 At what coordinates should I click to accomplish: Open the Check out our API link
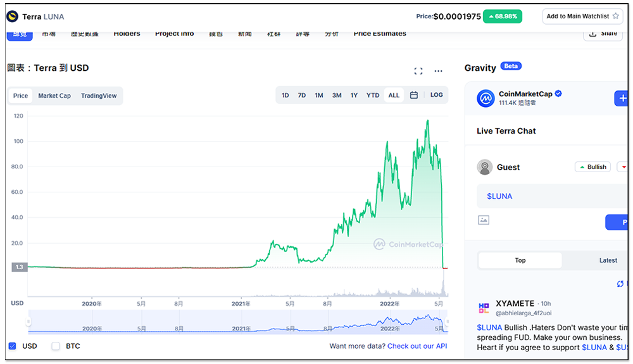(x=417, y=346)
